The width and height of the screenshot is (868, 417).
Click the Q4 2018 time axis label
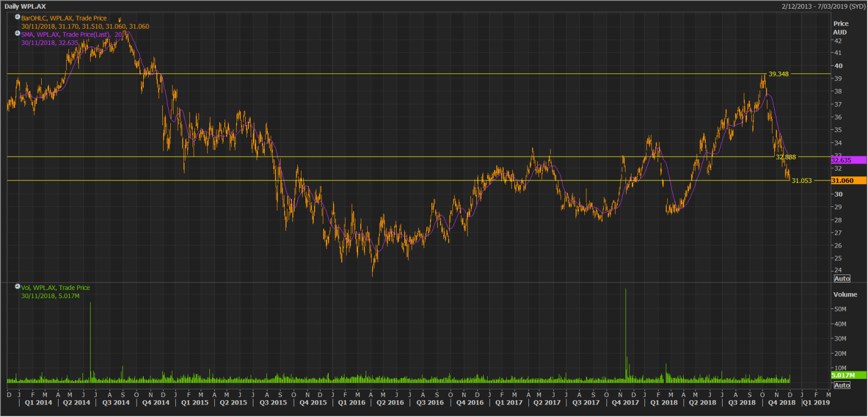pos(782,402)
